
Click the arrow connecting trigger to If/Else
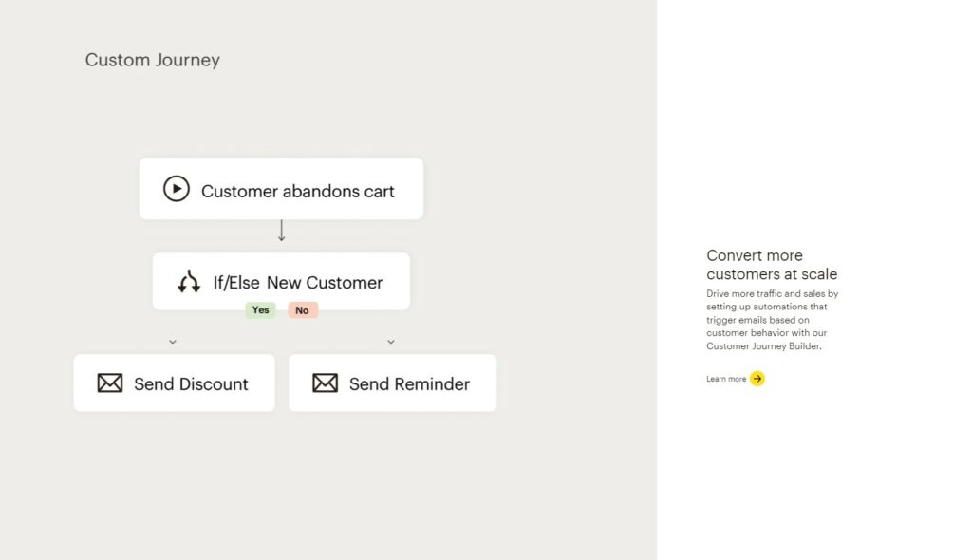pyautogui.click(x=281, y=231)
